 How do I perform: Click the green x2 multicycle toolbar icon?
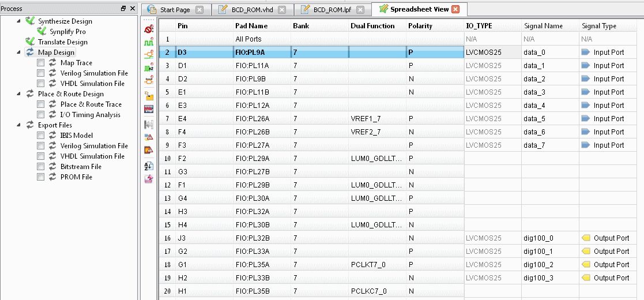149,67
